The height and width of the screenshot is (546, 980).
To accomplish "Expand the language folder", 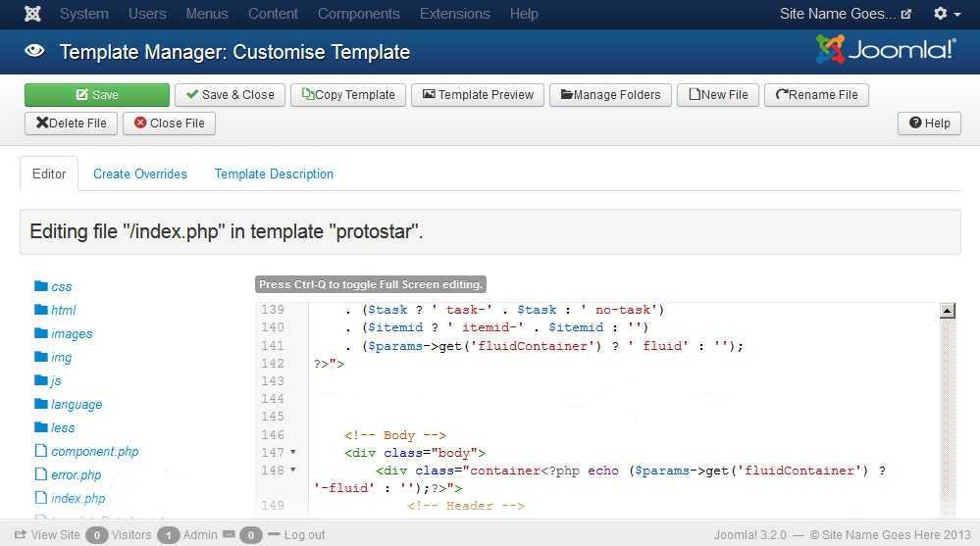I will [69, 404].
